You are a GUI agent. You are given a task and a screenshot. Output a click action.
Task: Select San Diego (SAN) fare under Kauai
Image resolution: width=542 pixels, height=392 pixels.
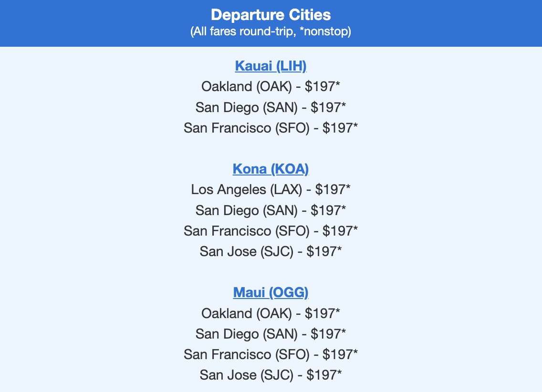point(271,107)
